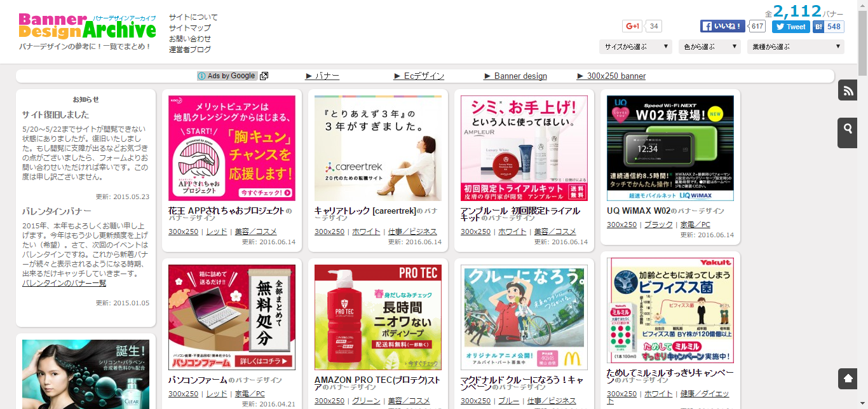Expand the サイズから選ぶ dropdown

point(635,46)
